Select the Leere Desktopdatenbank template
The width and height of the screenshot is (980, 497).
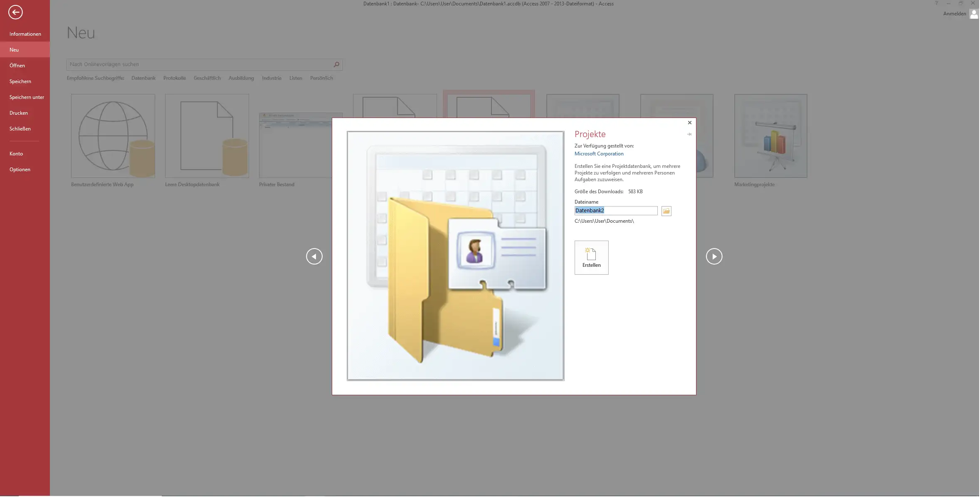[207, 136]
